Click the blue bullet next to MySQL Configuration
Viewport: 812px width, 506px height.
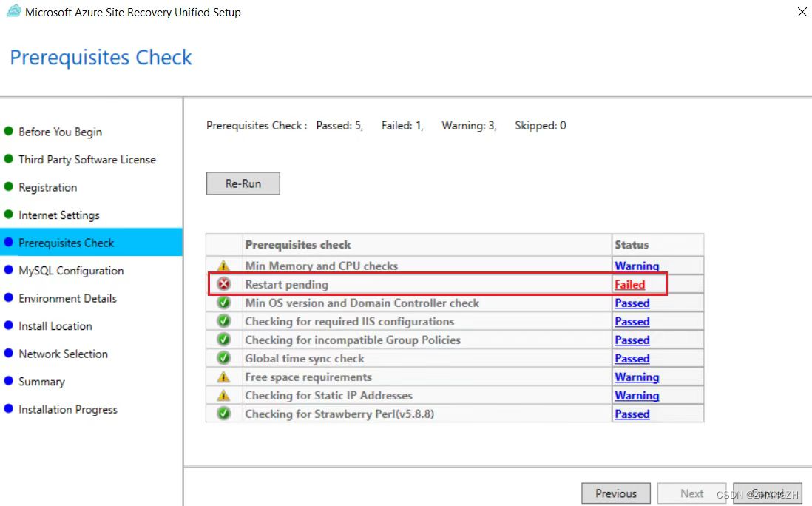(x=8, y=270)
